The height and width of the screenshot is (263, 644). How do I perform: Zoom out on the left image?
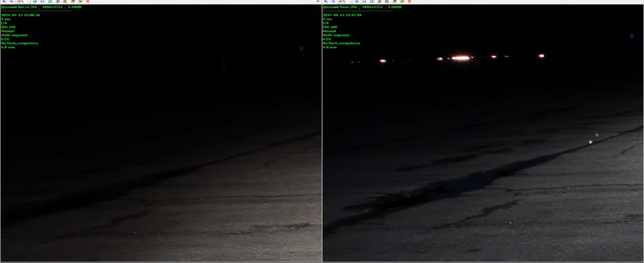(11, 2)
